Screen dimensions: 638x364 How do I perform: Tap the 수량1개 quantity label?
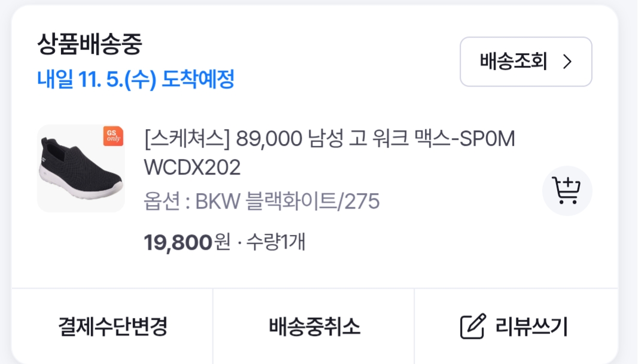click(x=275, y=242)
